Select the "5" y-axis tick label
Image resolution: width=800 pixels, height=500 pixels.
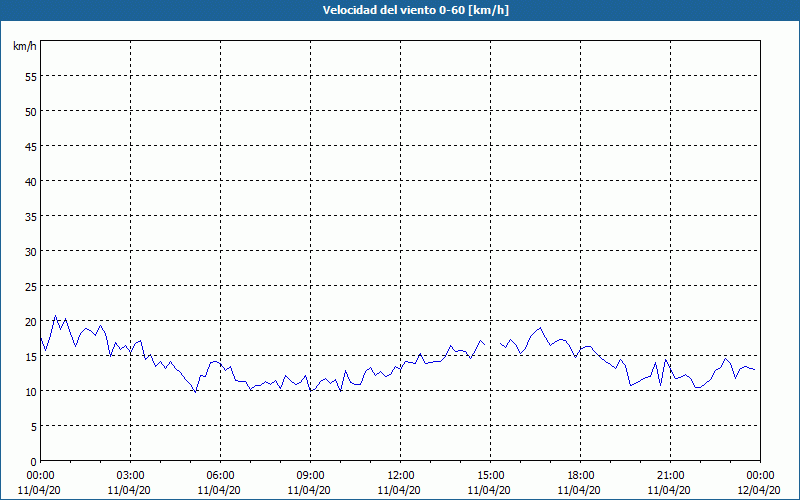coord(33,427)
